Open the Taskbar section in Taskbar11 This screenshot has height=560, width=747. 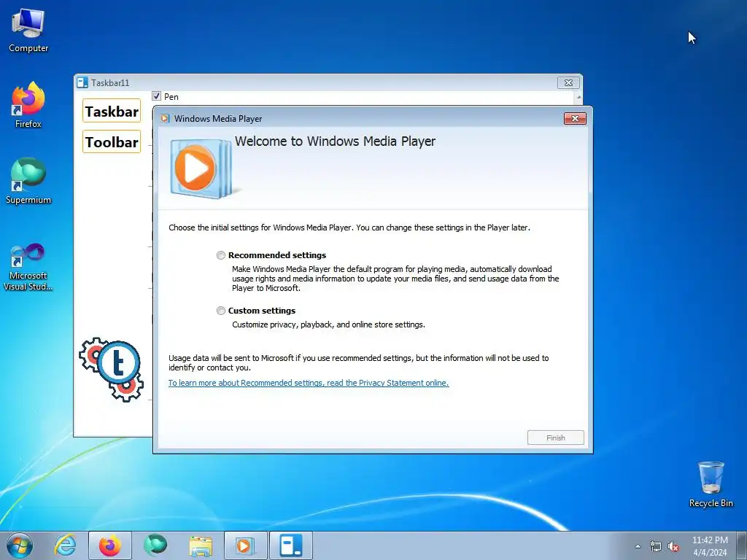[x=112, y=111]
